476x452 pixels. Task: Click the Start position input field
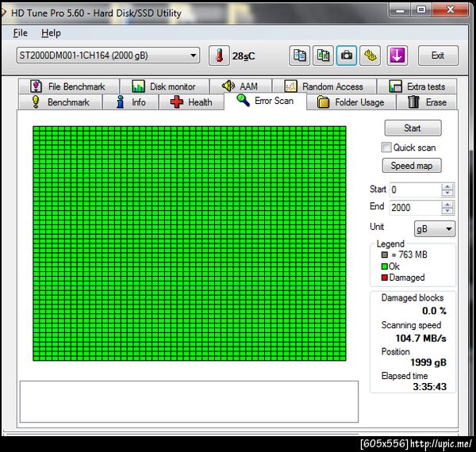pos(415,190)
